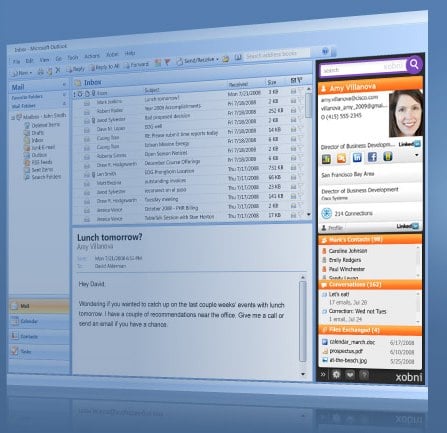This screenshot has height=433, width=447.
Task: Click the red Follow Up flag toolbar icon
Action: click(x=167, y=62)
